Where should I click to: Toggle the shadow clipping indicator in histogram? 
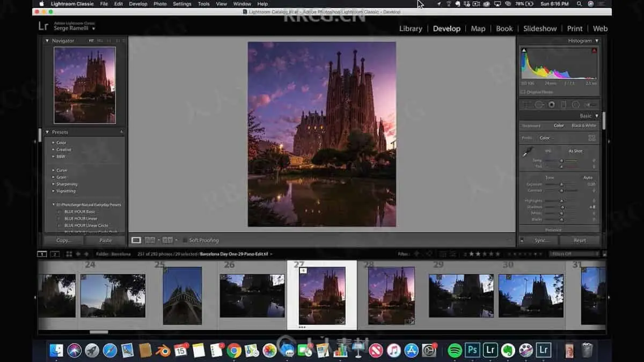[x=524, y=50]
